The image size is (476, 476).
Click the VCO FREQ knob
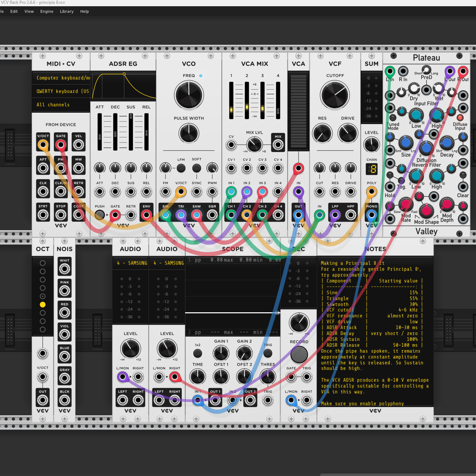click(189, 95)
